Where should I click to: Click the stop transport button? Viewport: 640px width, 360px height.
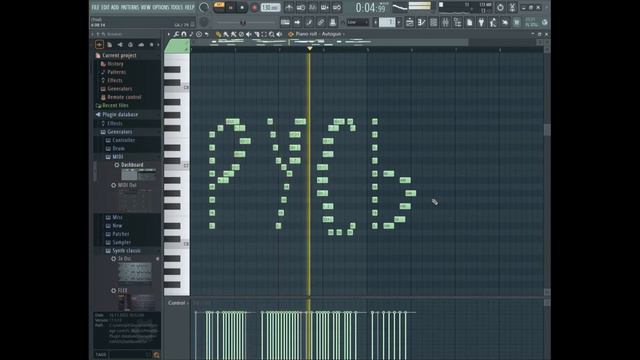[242, 7]
